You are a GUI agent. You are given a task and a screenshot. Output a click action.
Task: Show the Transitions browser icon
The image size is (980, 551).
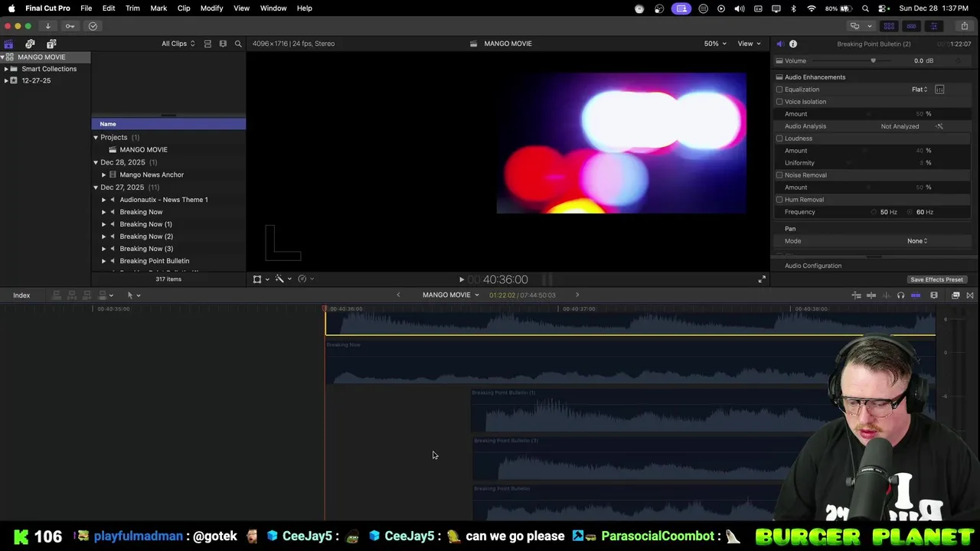[x=970, y=295]
